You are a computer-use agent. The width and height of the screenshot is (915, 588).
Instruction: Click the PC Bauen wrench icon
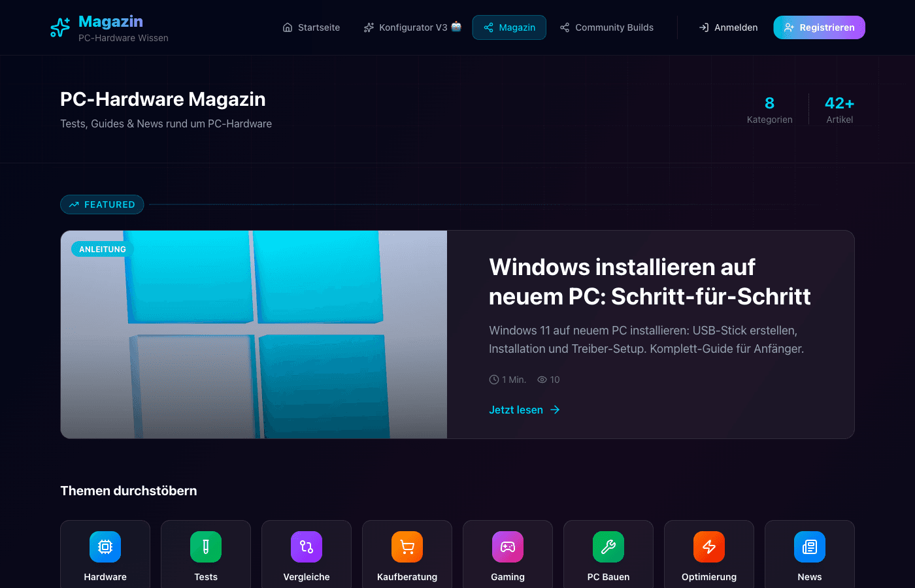point(608,547)
